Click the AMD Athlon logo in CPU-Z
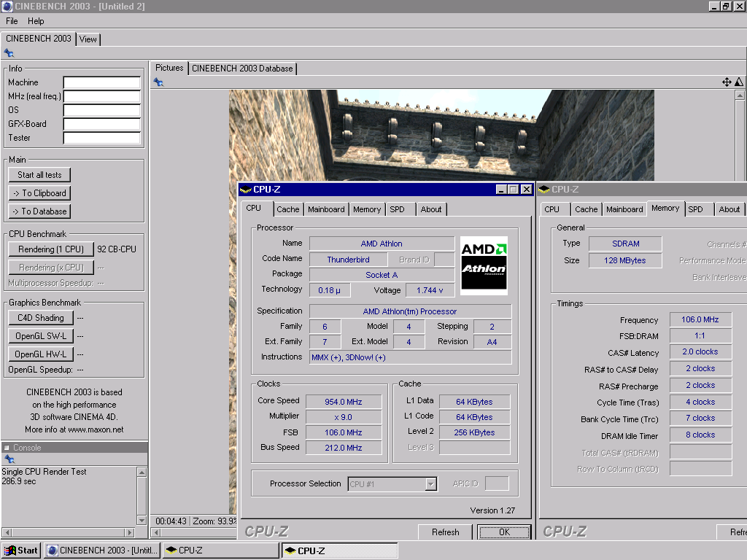The height and width of the screenshot is (560, 747). (x=484, y=265)
